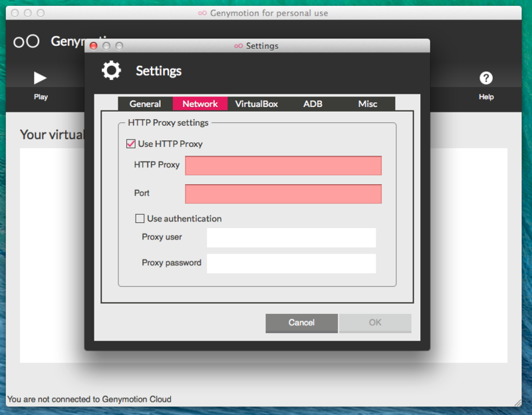Close the Settings dialog with red button
This screenshot has width=532, height=415.
pyautogui.click(x=93, y=46)
